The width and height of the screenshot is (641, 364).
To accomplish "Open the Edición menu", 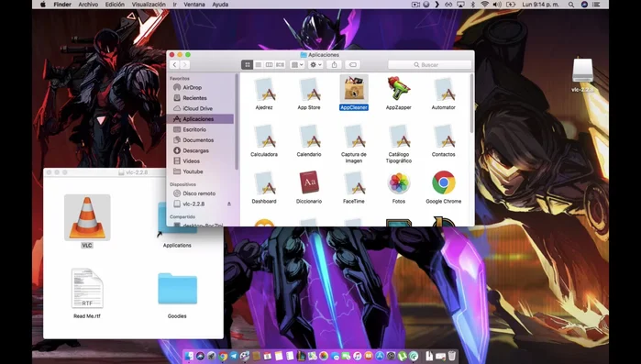I will 115,5.
